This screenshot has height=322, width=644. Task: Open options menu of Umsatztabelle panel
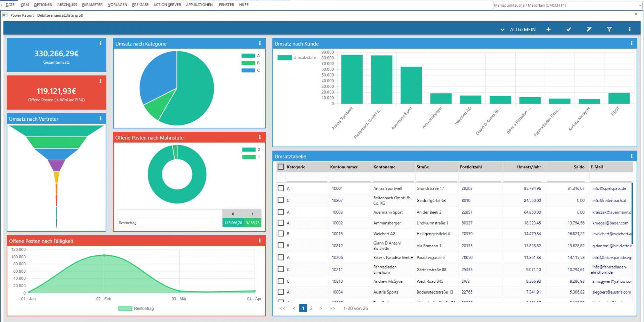click(631, 156)
